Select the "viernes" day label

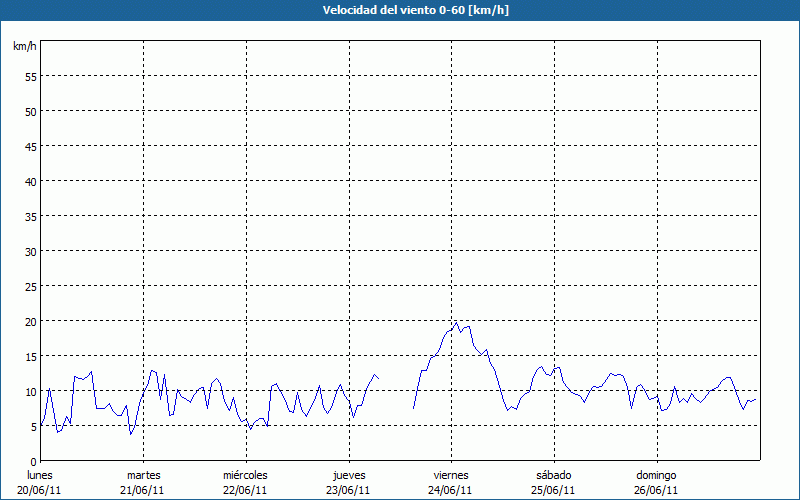click(x=451, y=475)
